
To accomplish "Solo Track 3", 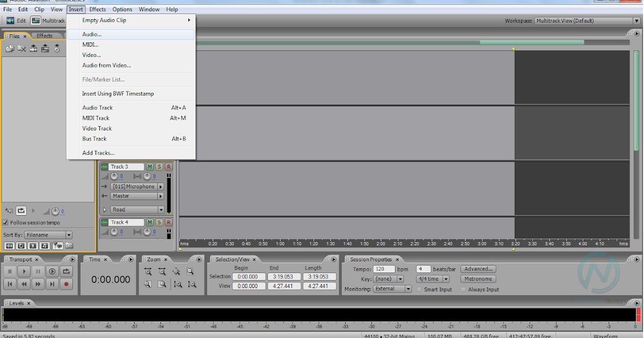I will pyautogui.click(x=159, y=167).
